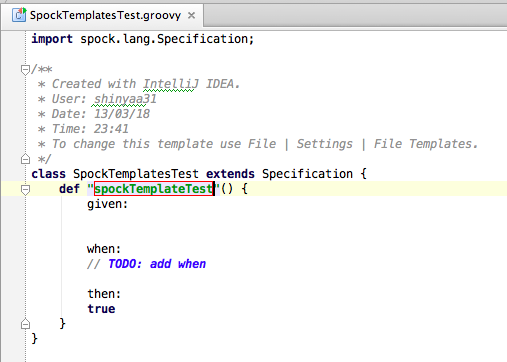Click the date '13/03/18' in comment
Viewport: 507px width, 362px height.
122,114
